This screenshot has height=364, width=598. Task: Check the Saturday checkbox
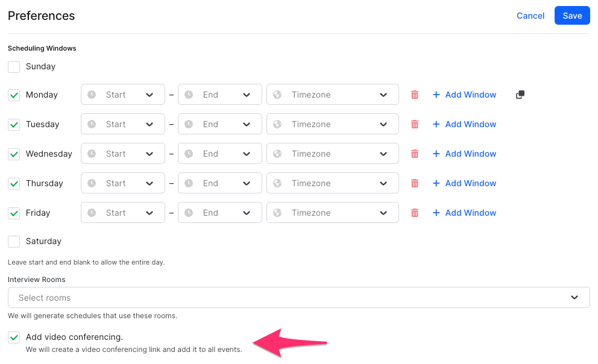coord(14,241)
